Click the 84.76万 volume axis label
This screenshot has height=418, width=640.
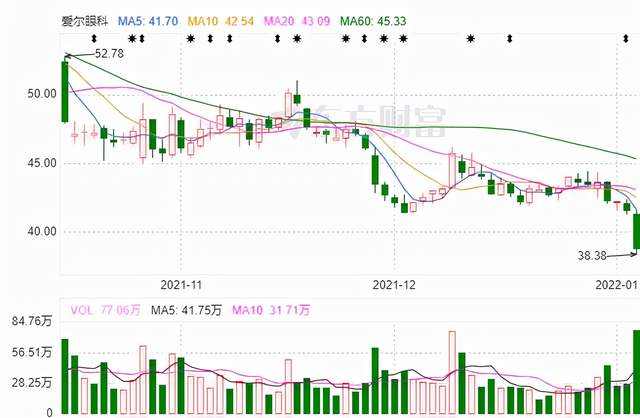32,321
